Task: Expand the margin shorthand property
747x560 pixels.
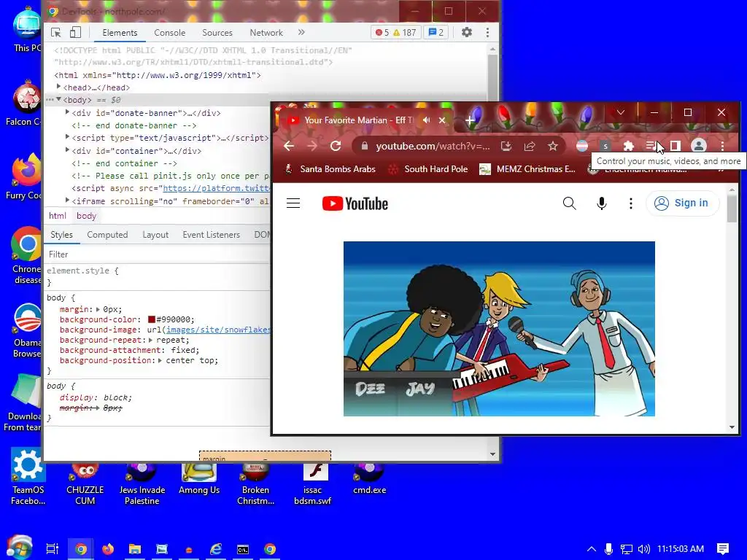Action: click(x=98, y=309)
